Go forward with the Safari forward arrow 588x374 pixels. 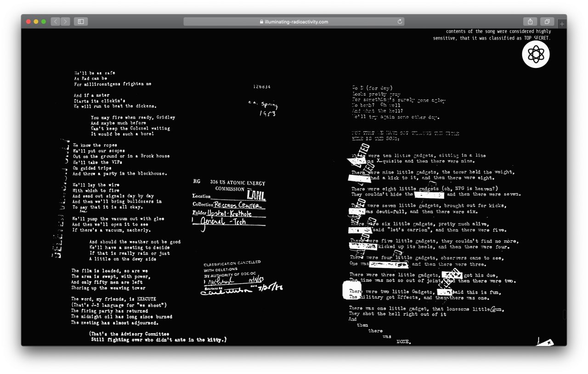65,22
